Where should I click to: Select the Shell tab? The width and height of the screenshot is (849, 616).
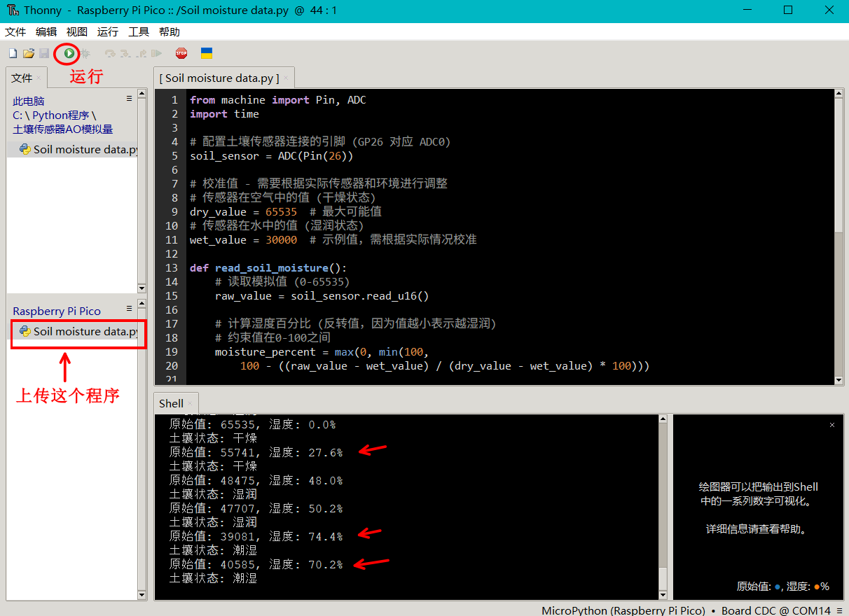(x=171, y=403)
